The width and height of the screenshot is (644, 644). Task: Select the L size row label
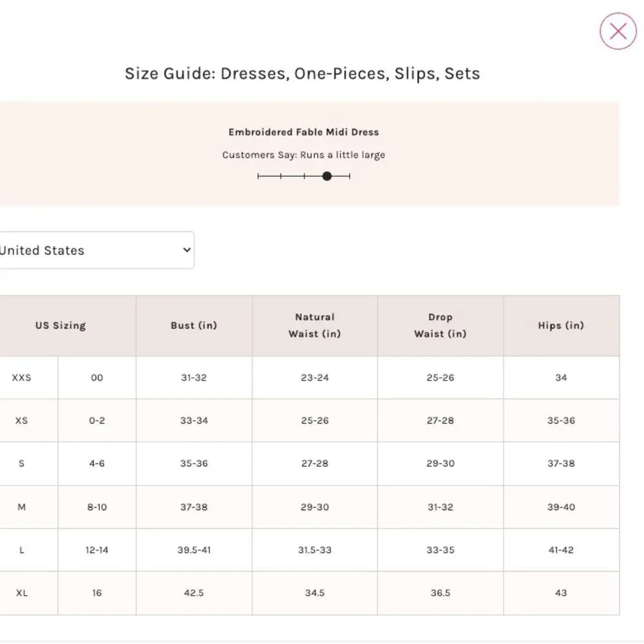click(21, 550)
